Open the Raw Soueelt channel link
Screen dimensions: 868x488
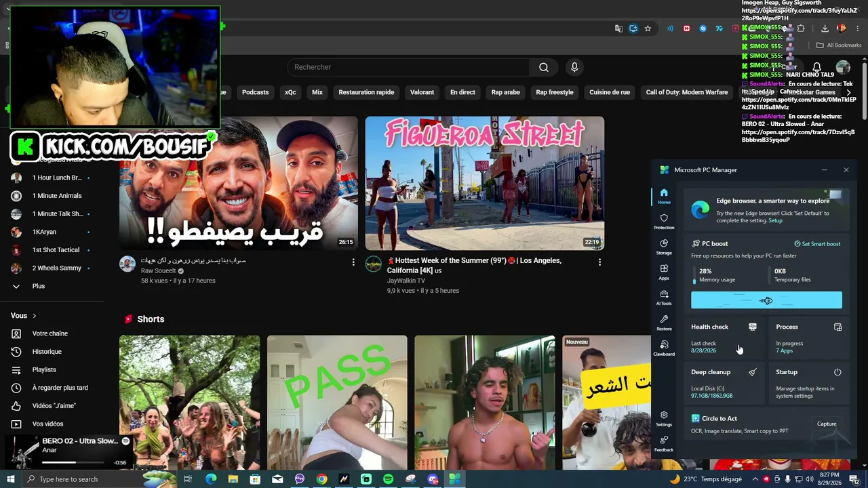(x=158, y=271)
